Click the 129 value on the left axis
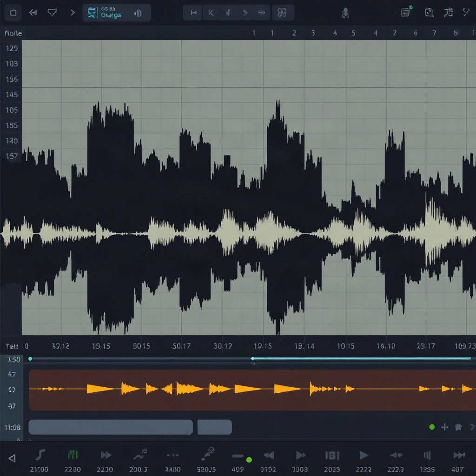The image size is (476, 476). (12, 48)
